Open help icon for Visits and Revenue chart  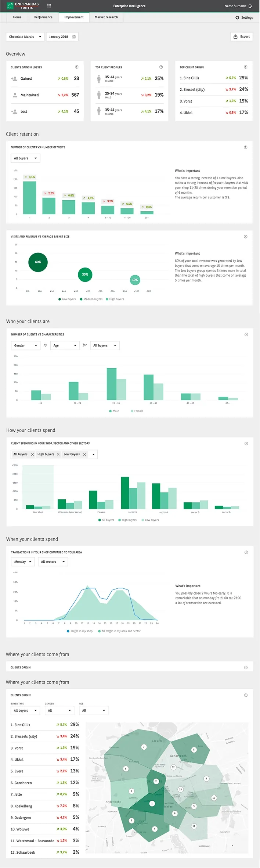246,236
